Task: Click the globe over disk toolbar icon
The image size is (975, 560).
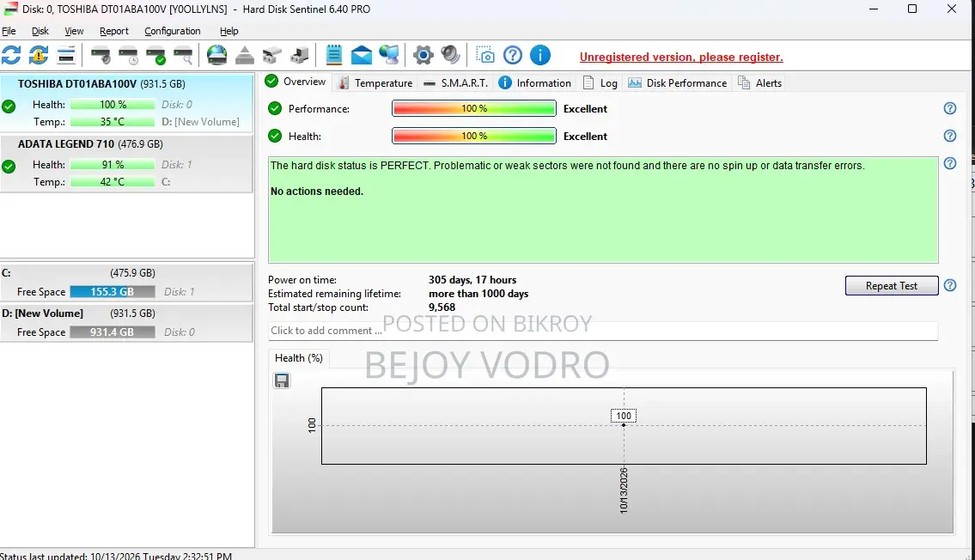Action: pos(217,55)
